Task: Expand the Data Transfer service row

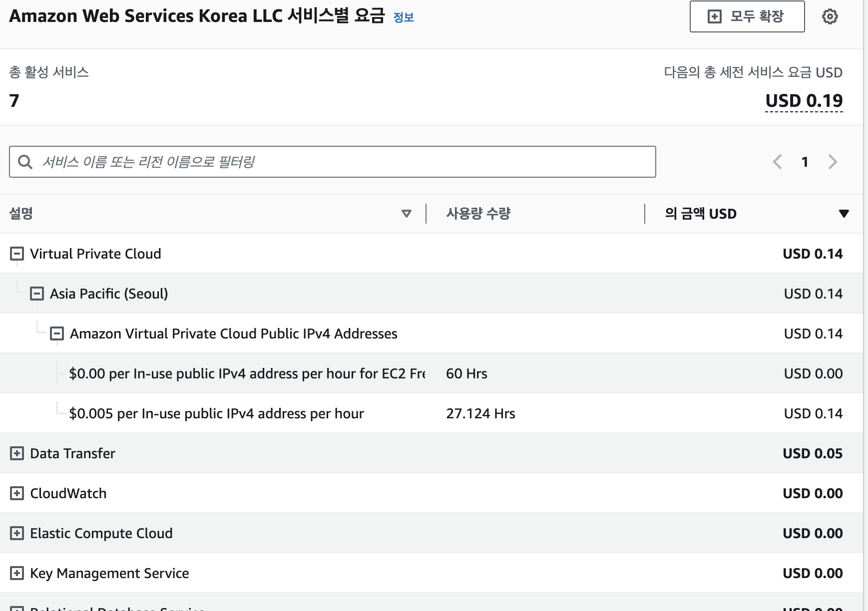Action: (17, 453)
